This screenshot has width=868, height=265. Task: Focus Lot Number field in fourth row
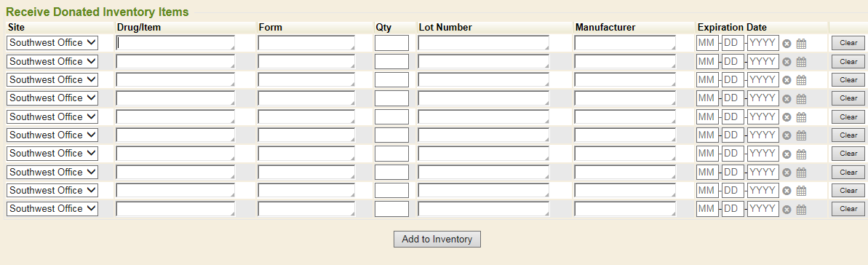point(484,98)
